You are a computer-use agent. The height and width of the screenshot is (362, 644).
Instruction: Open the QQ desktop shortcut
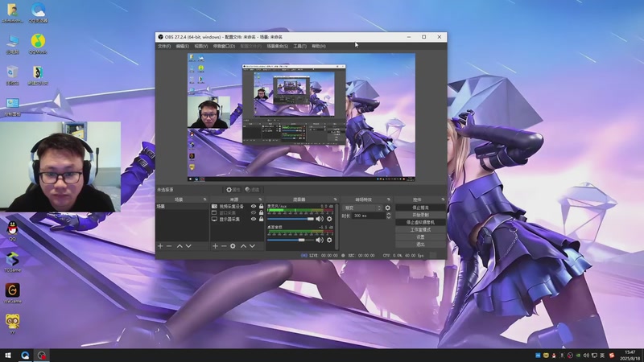pos(12,231)
